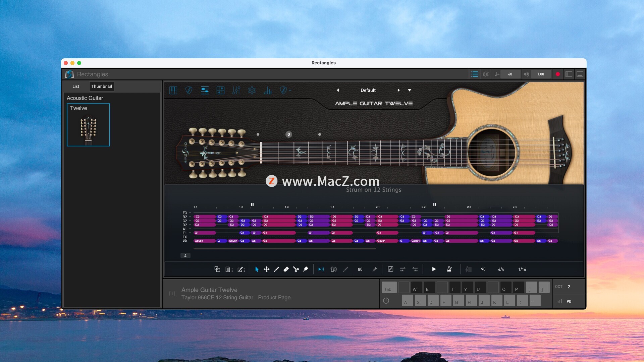This screenshot has height=362, width=644.
Task: Open the pattern document menu icon
Action: pyautogui.click(x=229, y=269)
